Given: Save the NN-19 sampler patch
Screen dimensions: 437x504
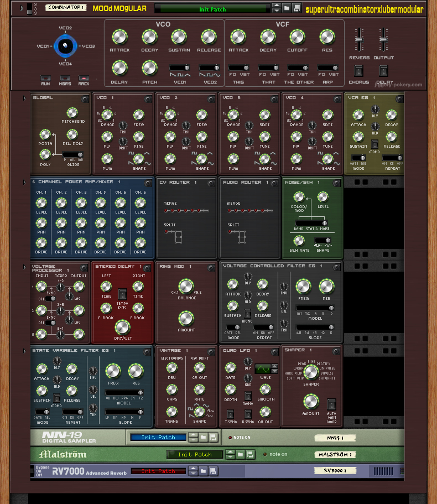Looking at the screenshot, I should 213,437.
